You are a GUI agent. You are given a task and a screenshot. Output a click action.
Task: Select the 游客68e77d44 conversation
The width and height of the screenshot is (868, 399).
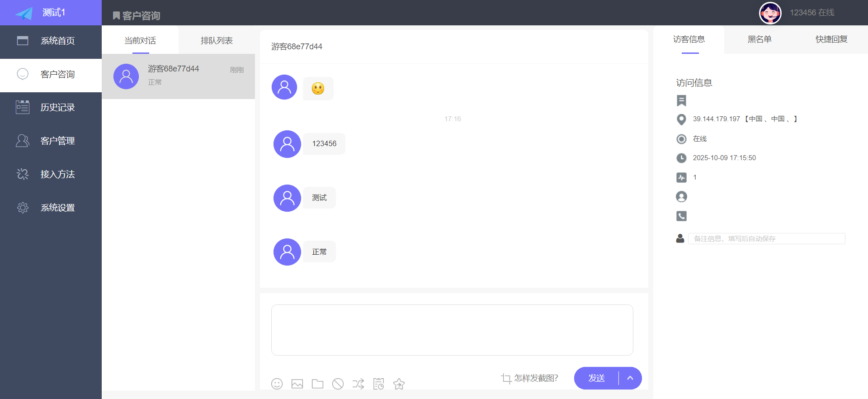[178, 76]
